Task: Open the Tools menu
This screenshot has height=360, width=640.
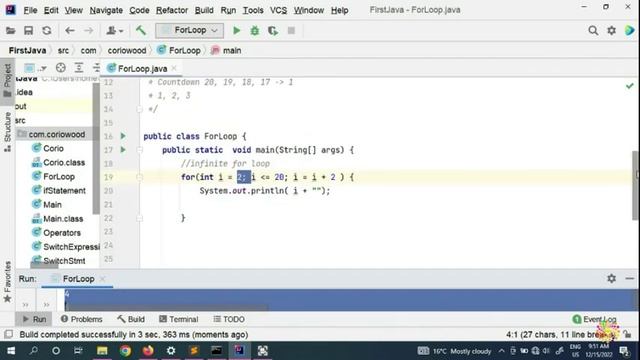Action: pos(253,10)
